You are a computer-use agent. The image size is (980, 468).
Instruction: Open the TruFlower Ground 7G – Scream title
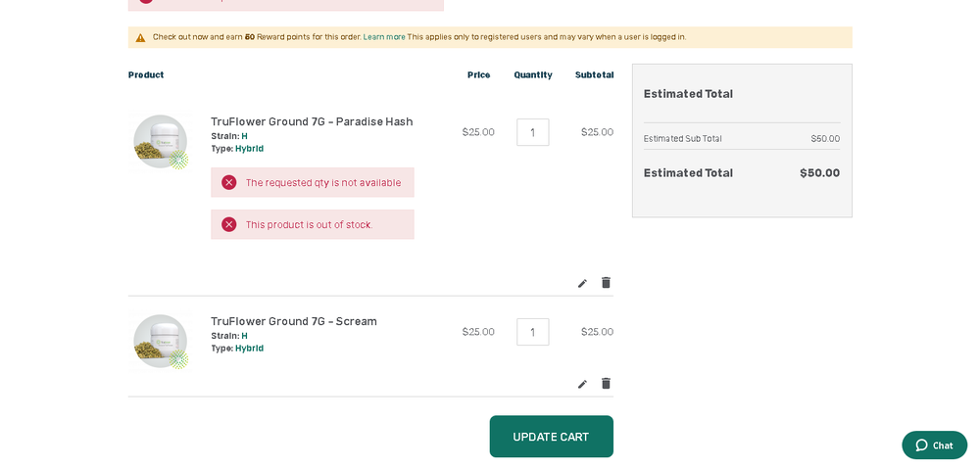[x=294, y=322]
